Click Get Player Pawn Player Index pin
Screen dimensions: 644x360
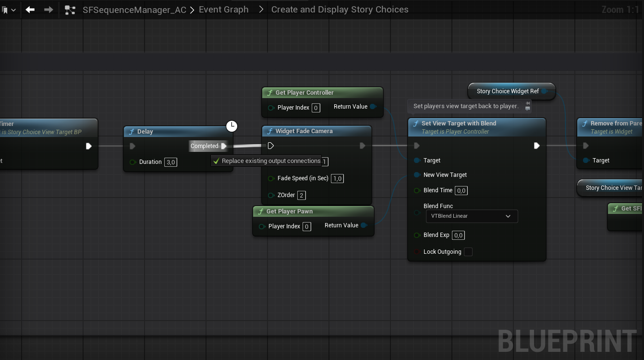pyautogui.click(x=262, y=226)
